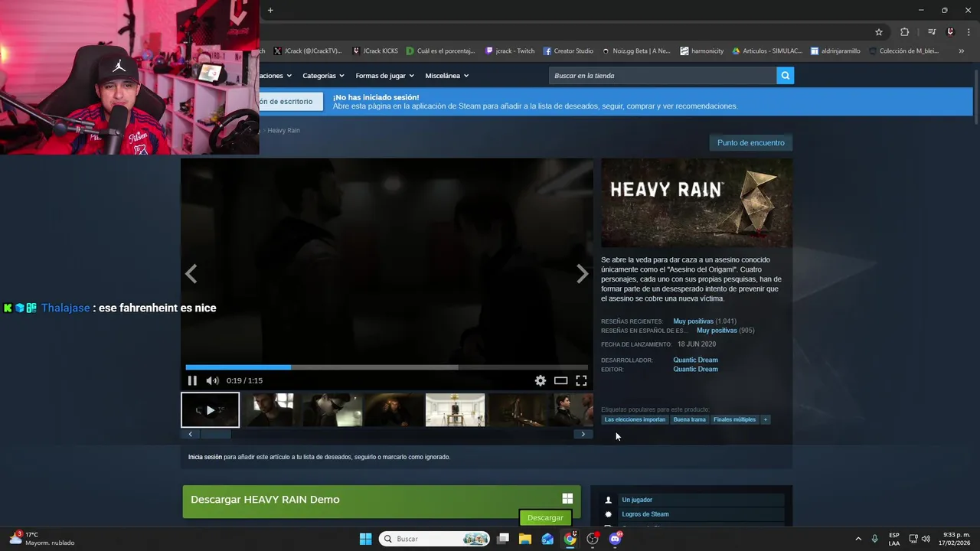
Task: Open Spanish reviews 'Muy positivas' link
Action: click(x=717, y=331)
